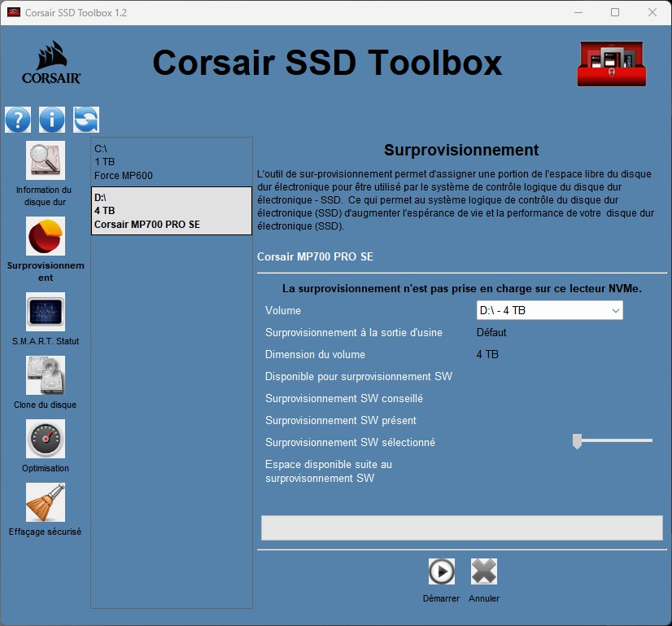Click the Démarrer text label
The height and width of the screenshot is (626, 672).
click(x=441, y=598)
